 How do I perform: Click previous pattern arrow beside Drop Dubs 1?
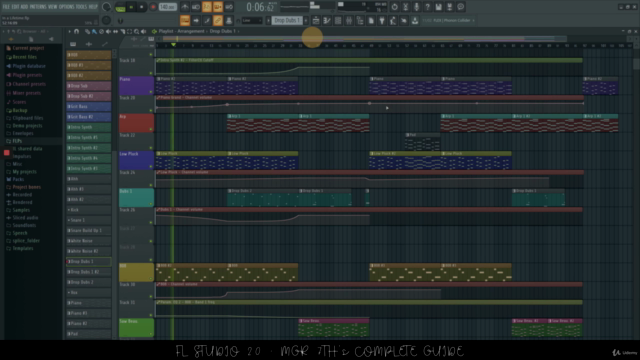coord(269,20)
